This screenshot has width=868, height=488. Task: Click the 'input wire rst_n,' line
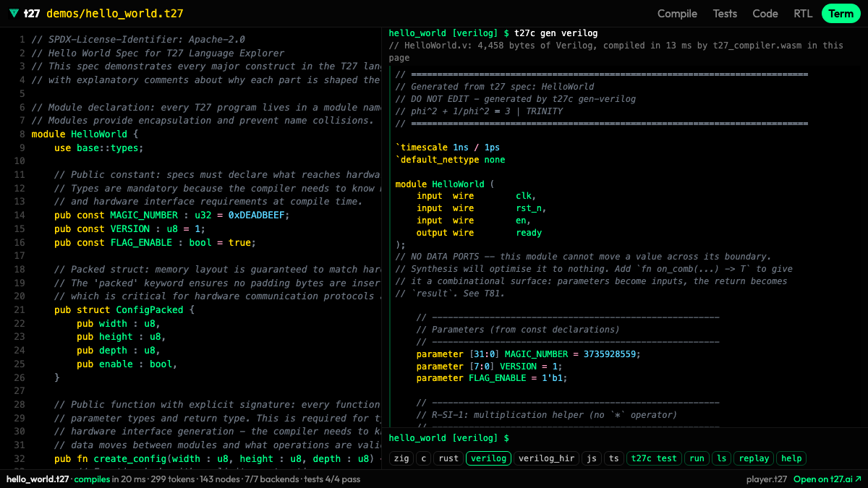(x=482, y=208)
